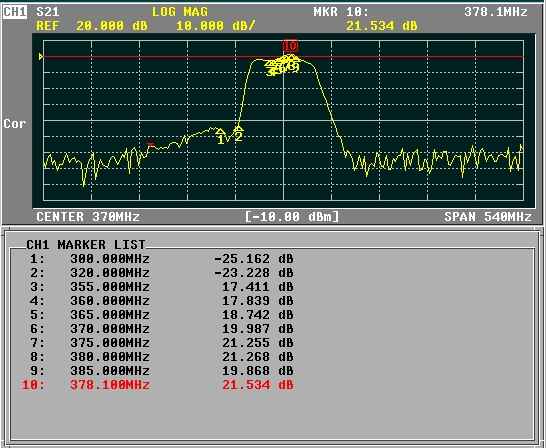Click the CENTER 370MHz label
The height and width of the screenshot is (448, 546).
[x=88, y=217]
